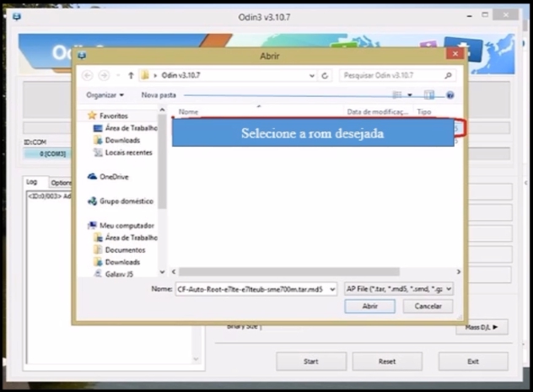Select Favoritos in navigation pane
The image size is (533, 392).
click(x=114, y=115)
